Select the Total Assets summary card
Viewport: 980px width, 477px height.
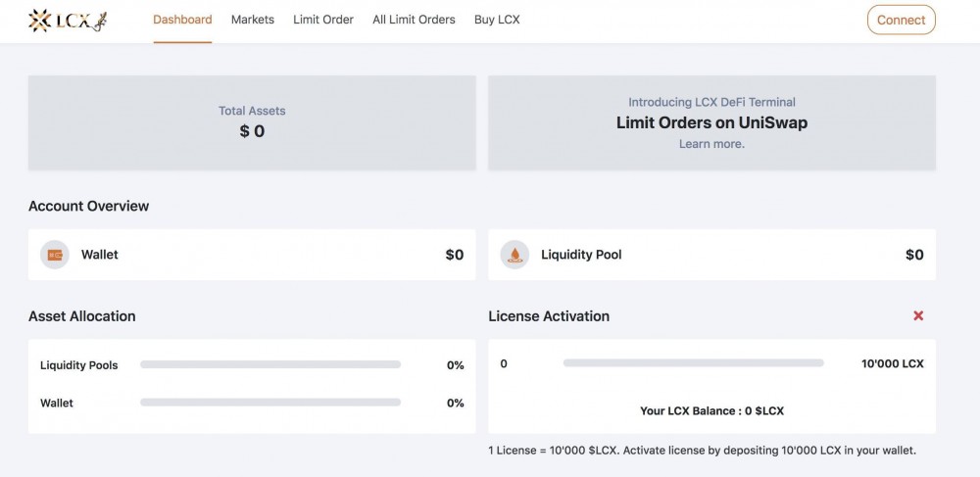252,122
